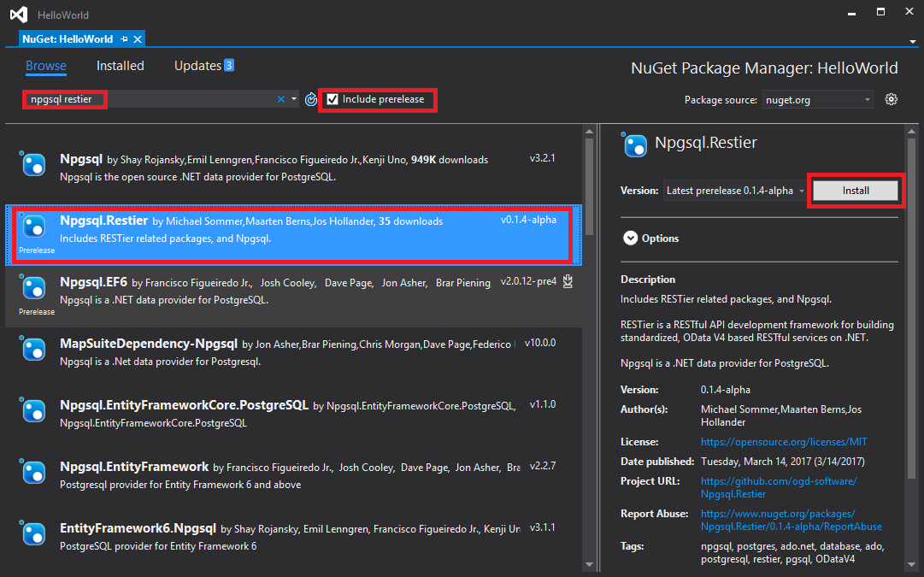Open the github.com ogd-software project URL link
The width and height of the screenshot is (924, 577).
tap(779, 487)
